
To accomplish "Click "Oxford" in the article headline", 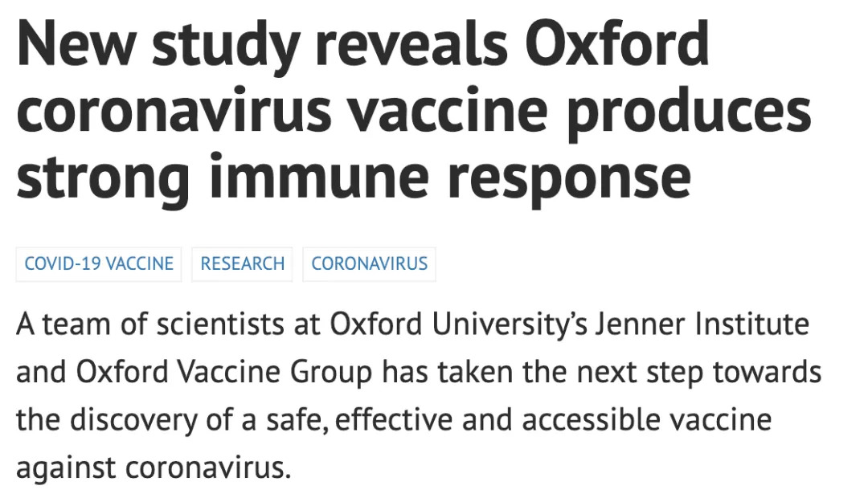I will point(618,46).
